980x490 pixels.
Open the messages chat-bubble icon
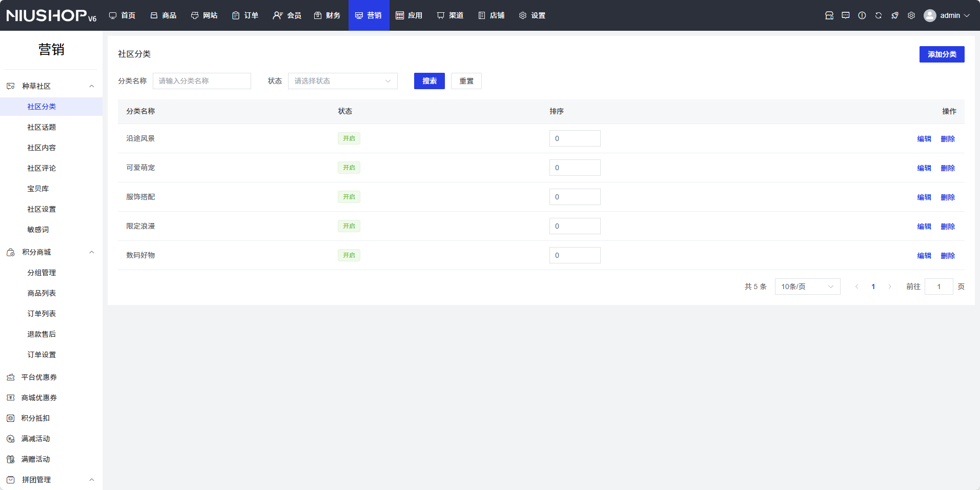845,15
